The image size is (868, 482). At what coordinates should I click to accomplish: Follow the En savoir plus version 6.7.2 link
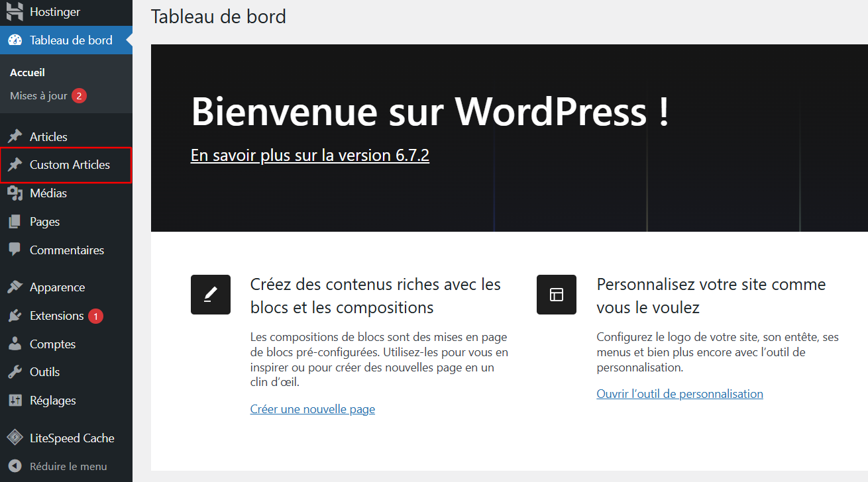pyautogui.click(x=309, y=154)
